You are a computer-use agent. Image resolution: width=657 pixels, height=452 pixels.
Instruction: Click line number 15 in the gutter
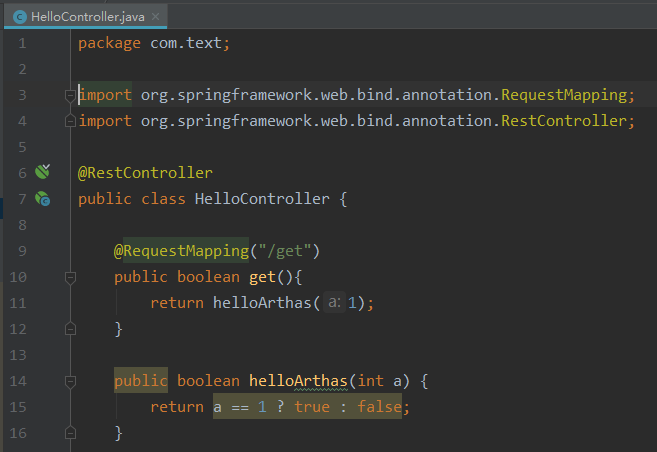[18, 407]
